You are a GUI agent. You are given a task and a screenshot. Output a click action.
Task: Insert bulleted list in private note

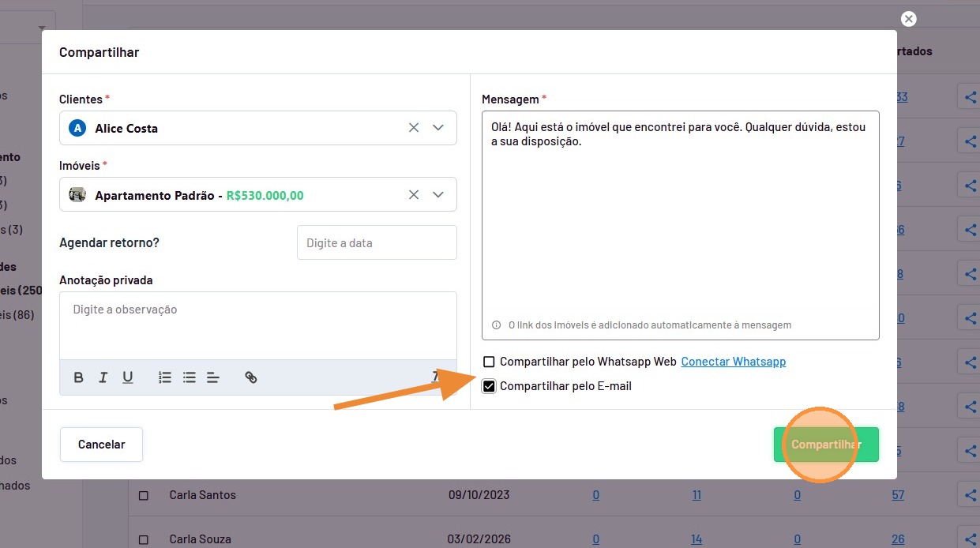point(190,377)
